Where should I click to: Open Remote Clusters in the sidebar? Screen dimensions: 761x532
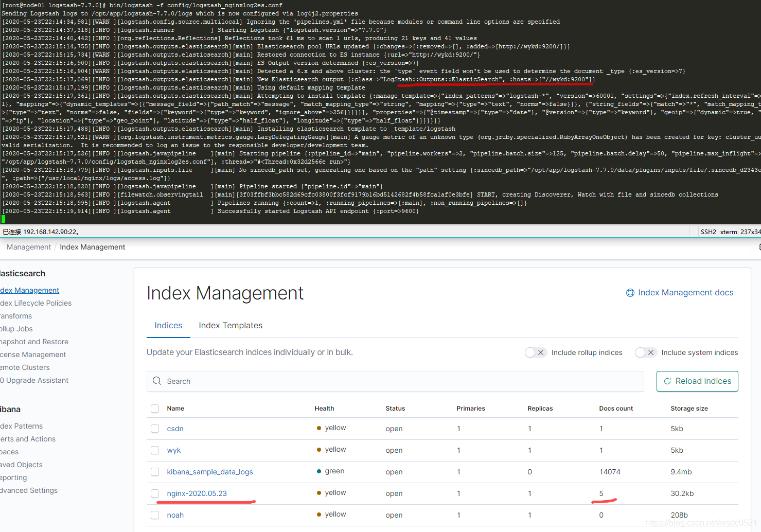(x=25, y=367)
